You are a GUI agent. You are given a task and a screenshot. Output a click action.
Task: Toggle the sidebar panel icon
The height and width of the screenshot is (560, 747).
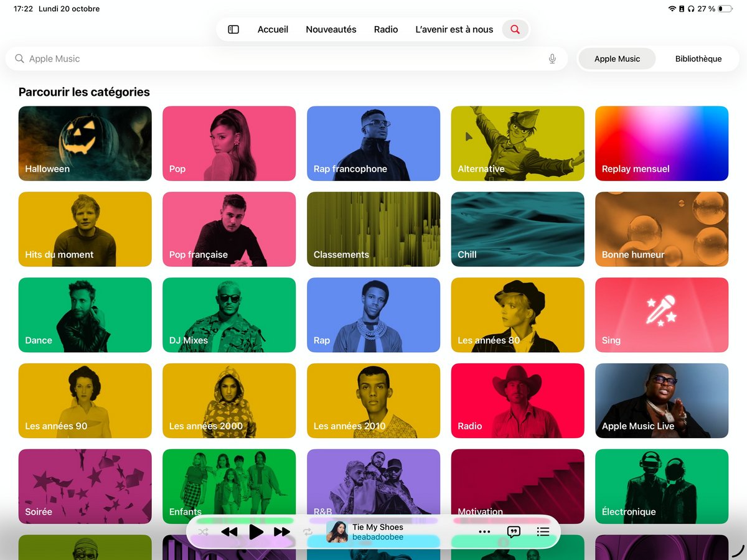[233, 29]
